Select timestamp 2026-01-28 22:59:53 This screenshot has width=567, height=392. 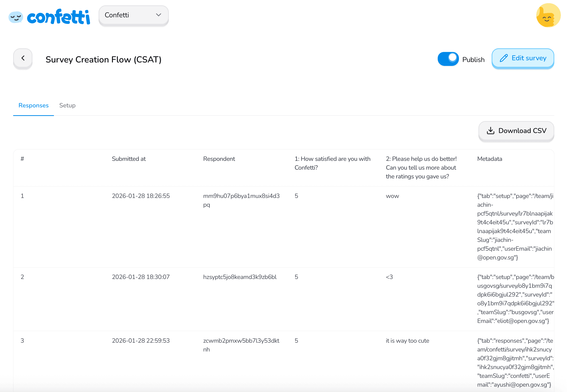point(141,341)
